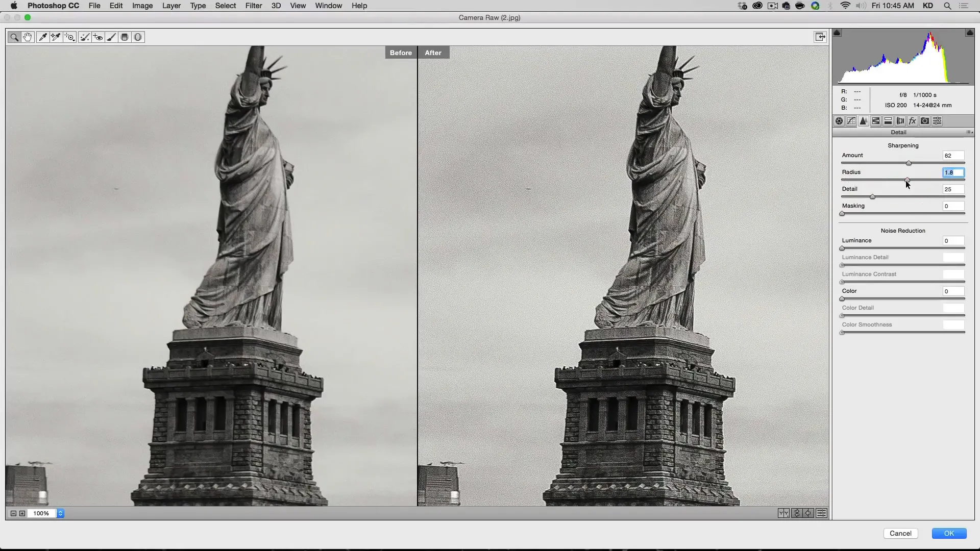Click the OK button
This screenshot has width=980, height=551.
(949, 533)
